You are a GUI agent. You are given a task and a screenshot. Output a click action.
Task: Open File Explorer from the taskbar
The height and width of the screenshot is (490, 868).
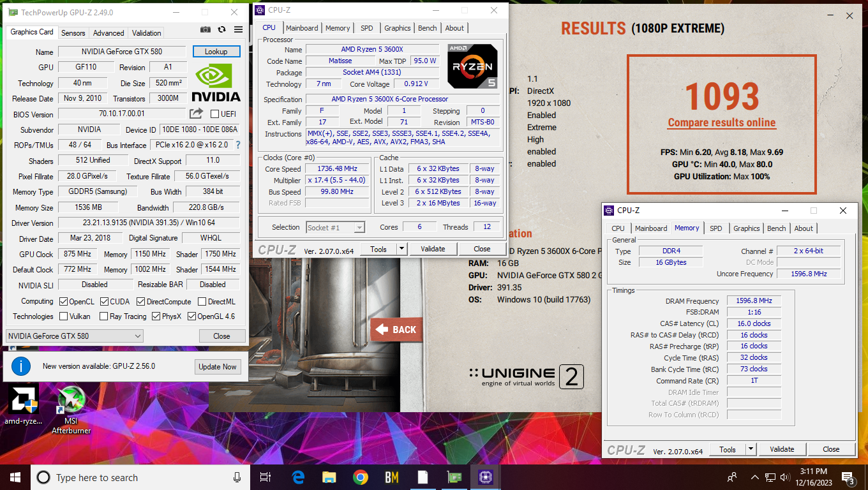pyautogui.click(x=329, y=477)
